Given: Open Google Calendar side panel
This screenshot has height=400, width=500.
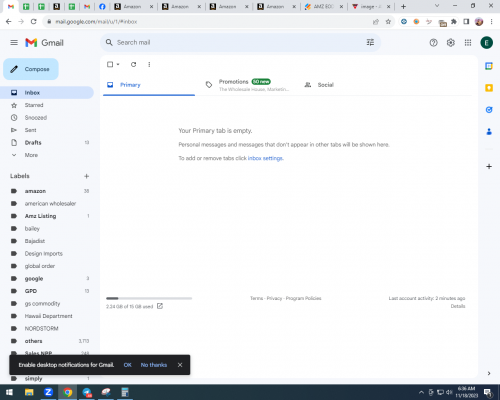Looking at the screenshot, I should tap(489, 66).
